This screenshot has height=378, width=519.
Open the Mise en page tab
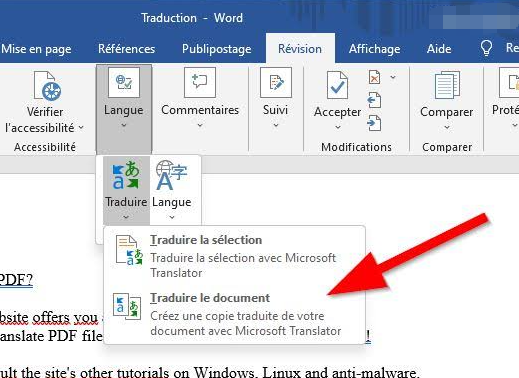(36, 49)
